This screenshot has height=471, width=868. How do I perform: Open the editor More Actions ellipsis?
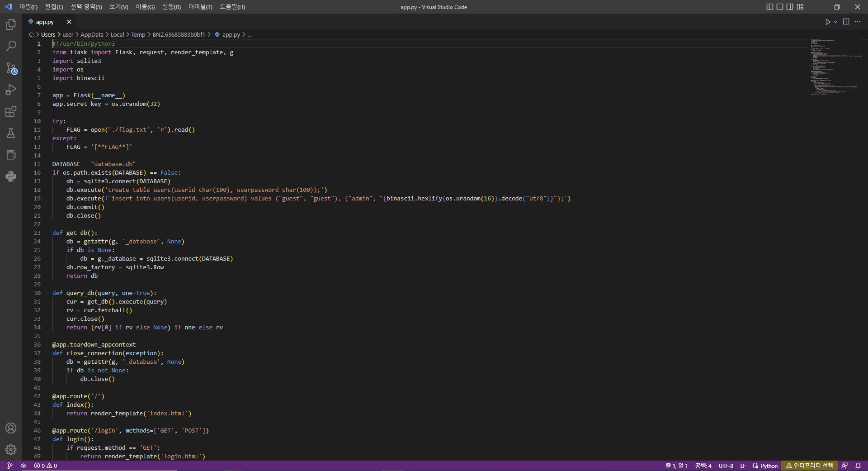(x=858, y=22)
